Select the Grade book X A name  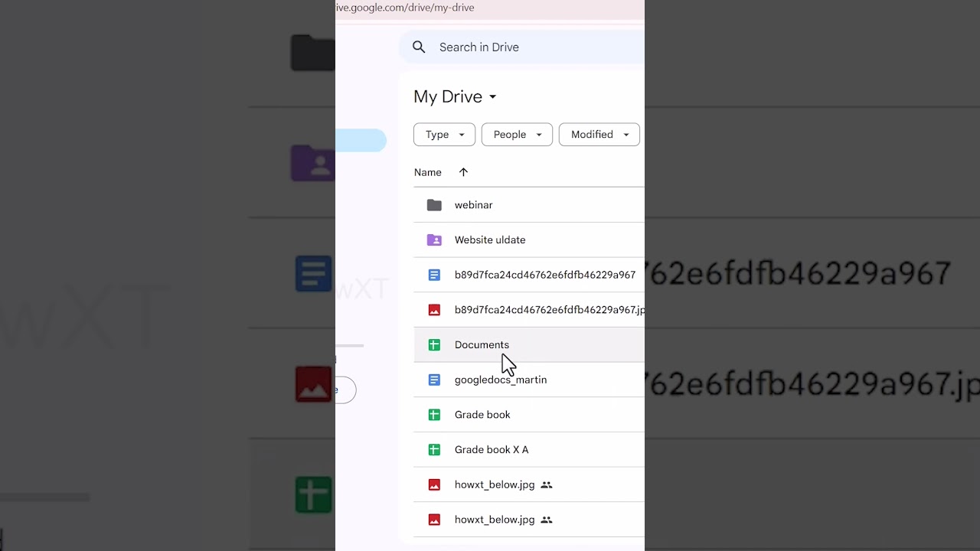492,450
